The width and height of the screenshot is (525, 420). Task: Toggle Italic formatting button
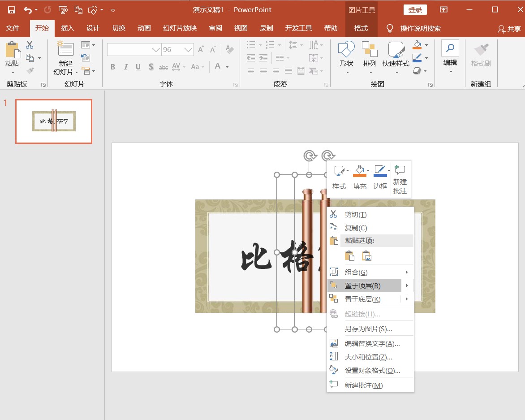[126, 67]
